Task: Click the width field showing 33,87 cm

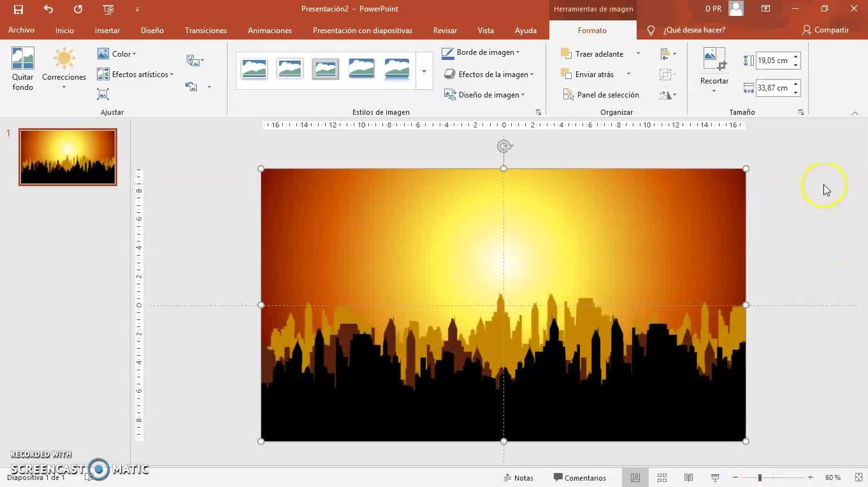Action: coord(773,88)
